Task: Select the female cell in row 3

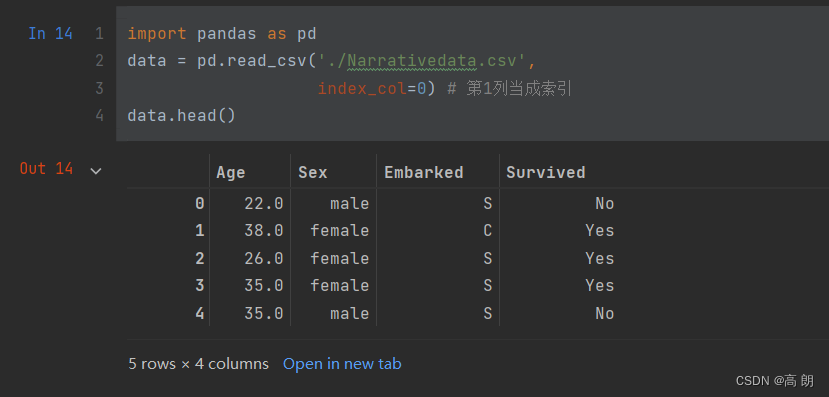Action: [x=340, y=286]
